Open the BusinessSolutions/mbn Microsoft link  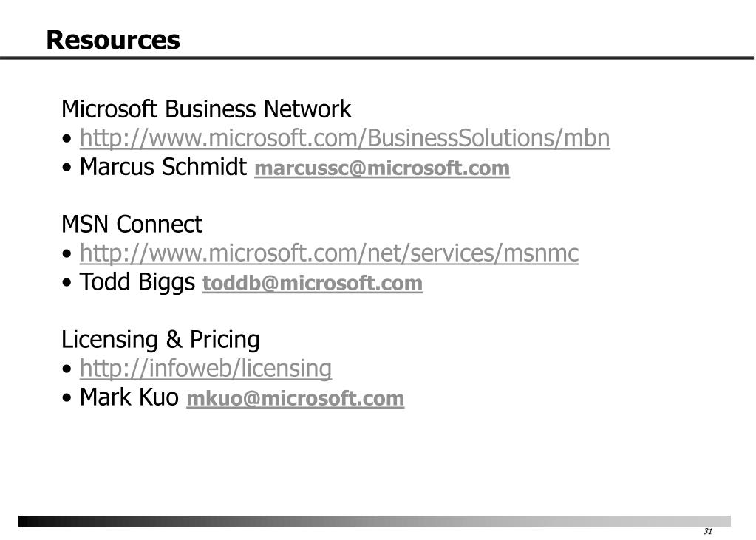click(x=344, y=138)
